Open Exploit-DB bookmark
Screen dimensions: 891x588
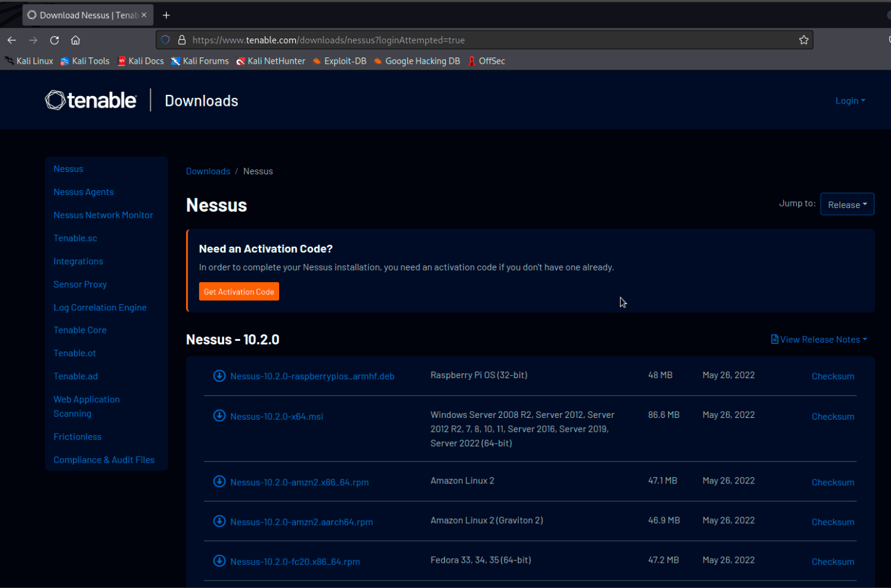pyautogui.click(x=339, y=61)
